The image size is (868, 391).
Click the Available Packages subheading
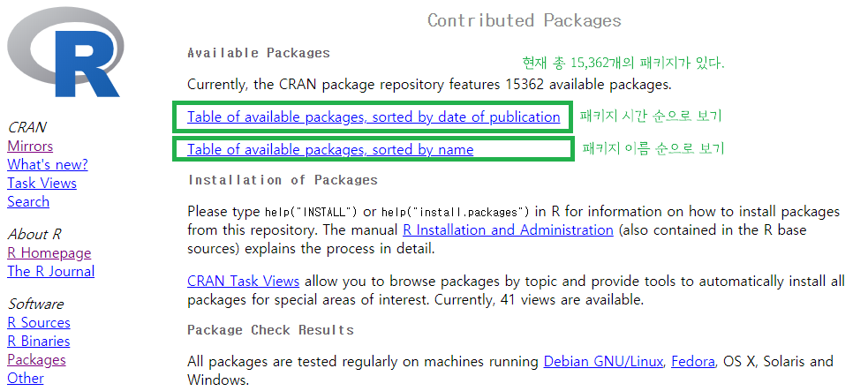coord(259,53)
